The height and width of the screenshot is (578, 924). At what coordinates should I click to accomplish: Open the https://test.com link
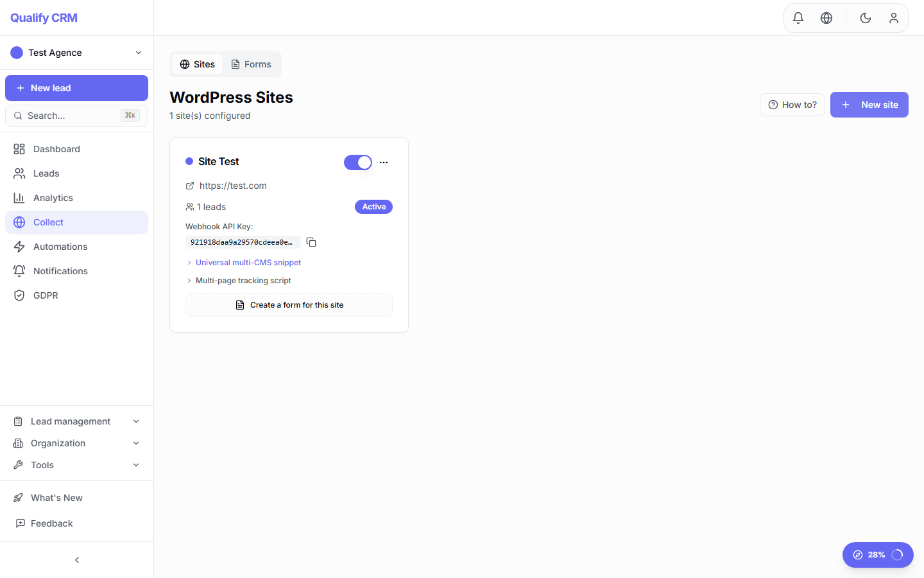point(233,186)
